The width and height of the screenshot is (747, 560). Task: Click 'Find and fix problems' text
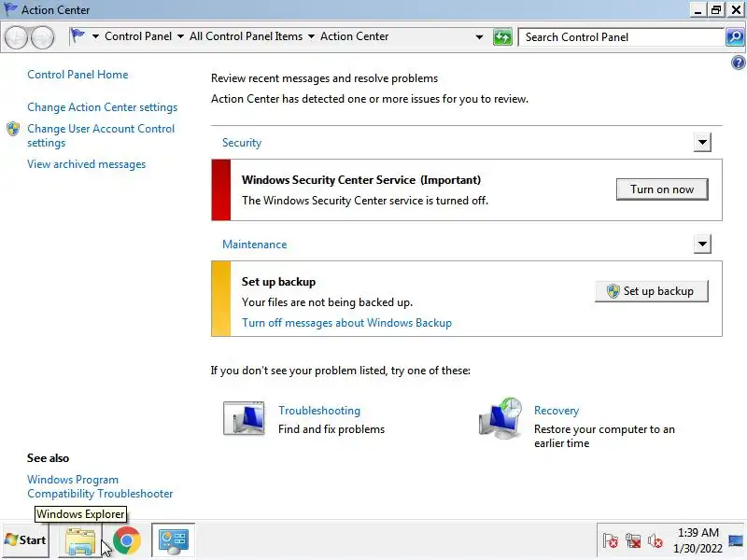(331, 428)
